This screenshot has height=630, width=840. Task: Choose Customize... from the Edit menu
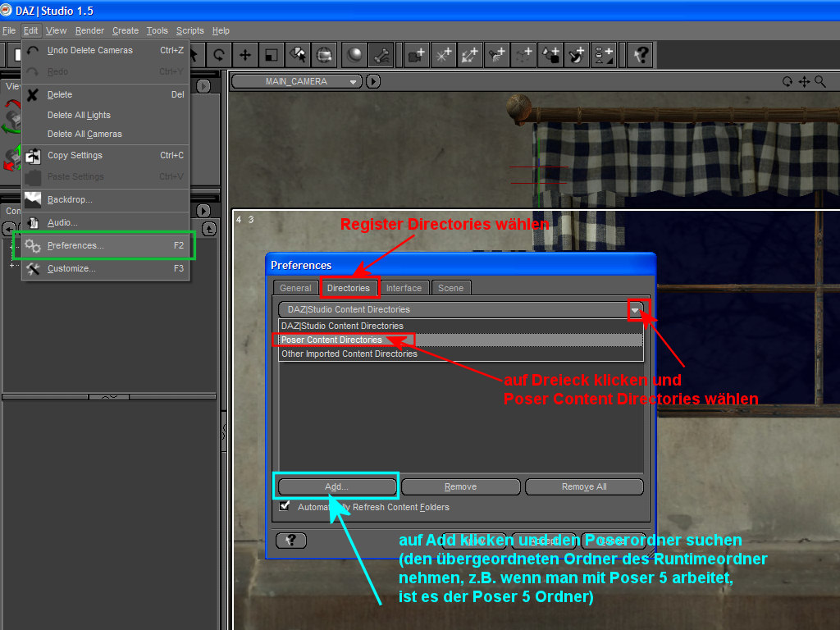click(x=106, y=268)
